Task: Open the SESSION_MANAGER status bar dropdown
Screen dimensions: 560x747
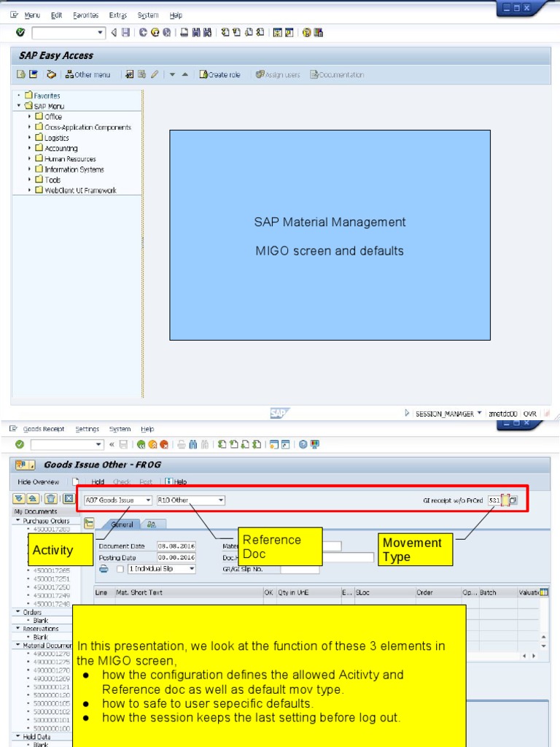Action: (480, 413)
